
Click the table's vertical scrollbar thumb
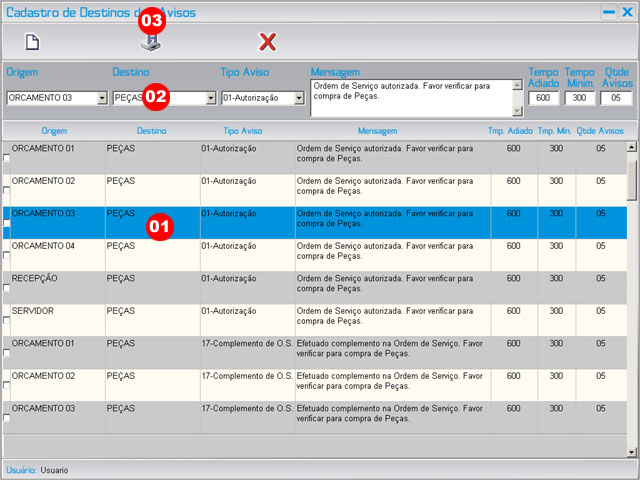(x=631, y=178)
